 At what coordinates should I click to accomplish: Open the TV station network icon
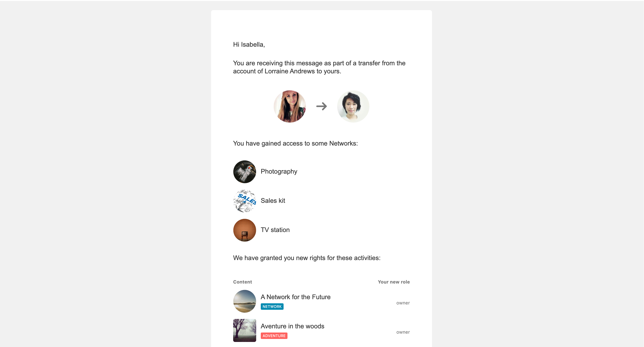pyautogui.click(x=244, y=230)
